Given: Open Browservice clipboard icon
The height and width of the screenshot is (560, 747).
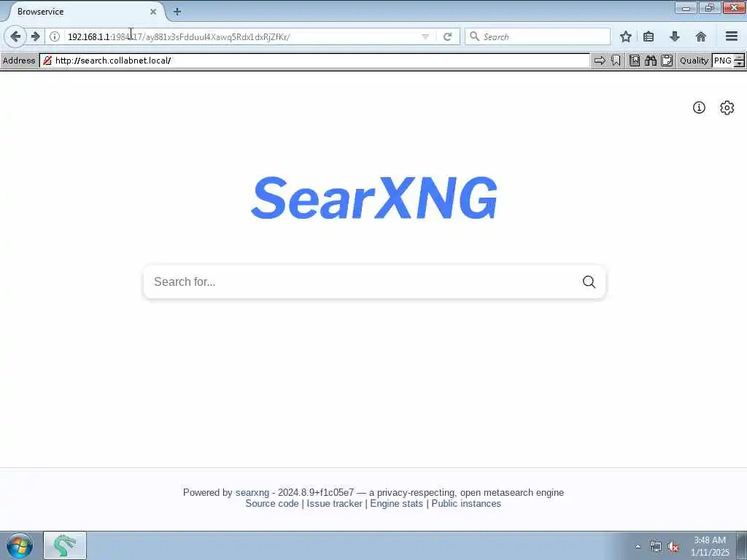Looking at the screenshot, I should tap(667, 61).
